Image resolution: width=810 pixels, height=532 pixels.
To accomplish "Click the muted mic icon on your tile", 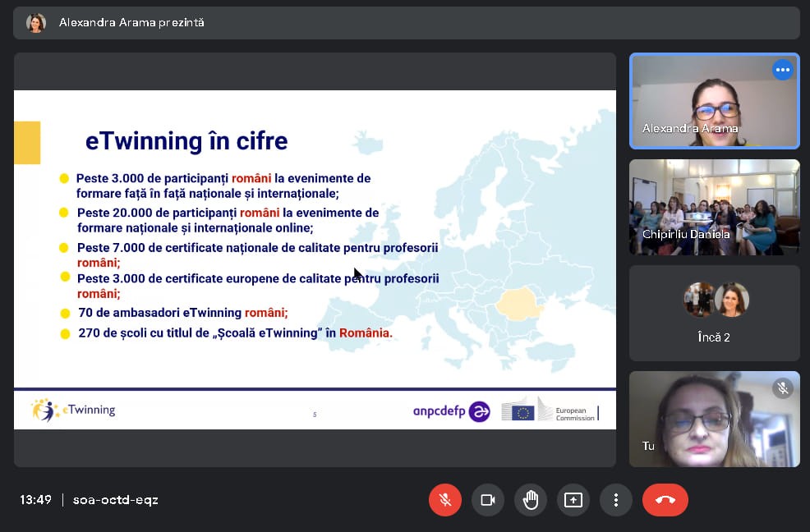I will [x=783, y=388].
